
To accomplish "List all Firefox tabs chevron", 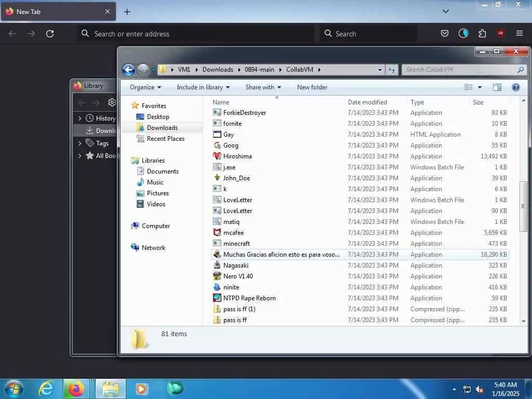I will tap(446, 11).
